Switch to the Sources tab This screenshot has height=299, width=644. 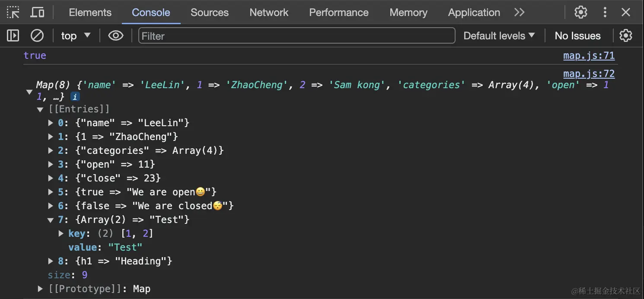[210, 13]
